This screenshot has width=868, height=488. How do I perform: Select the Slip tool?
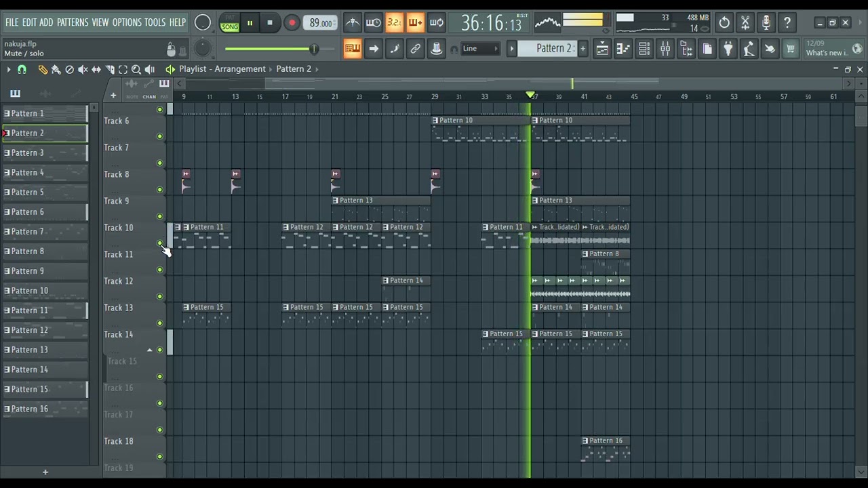coord(96,69)
